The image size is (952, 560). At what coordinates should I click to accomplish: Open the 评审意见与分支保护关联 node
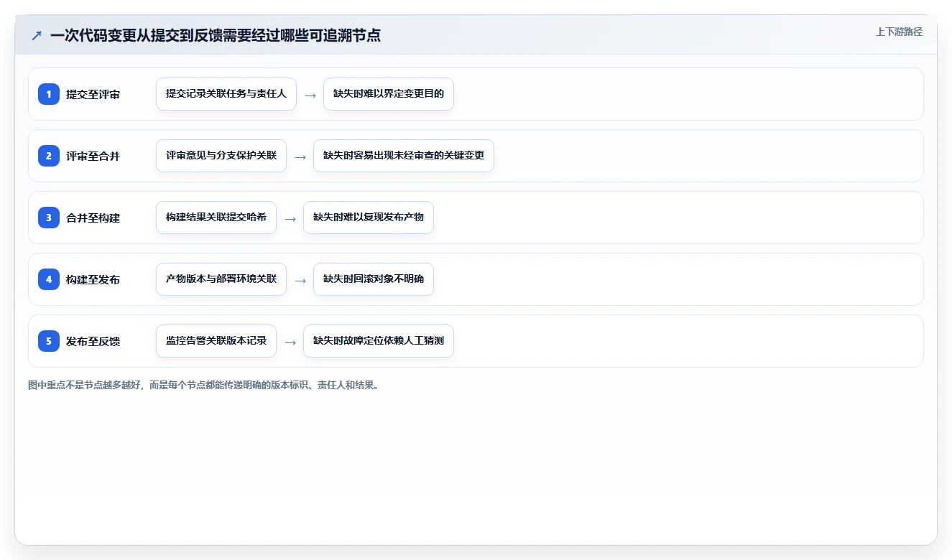click(x=221, y=156)
